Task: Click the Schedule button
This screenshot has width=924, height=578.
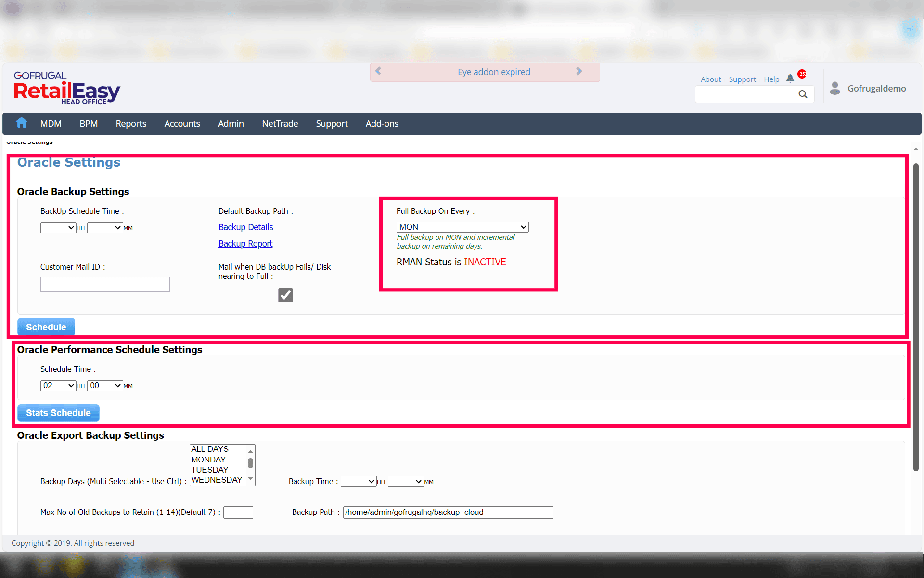Action: [46, 327]
